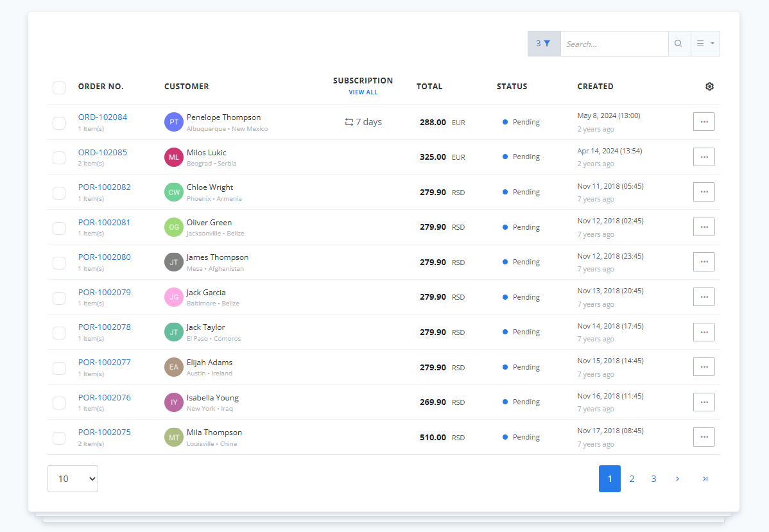The height and width of the screenshot is (532, 769).
Task: Click the list layout hamburger icon
Action: [x=701, y=43]
